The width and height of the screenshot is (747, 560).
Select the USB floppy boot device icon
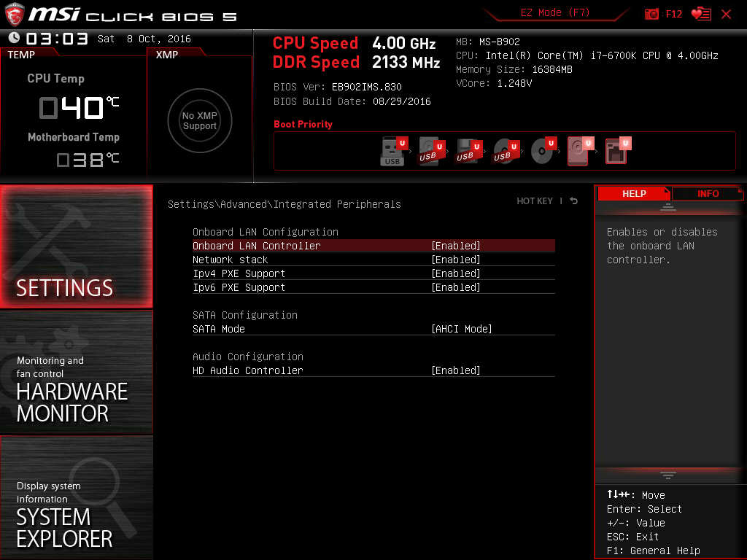pos(469,151)
